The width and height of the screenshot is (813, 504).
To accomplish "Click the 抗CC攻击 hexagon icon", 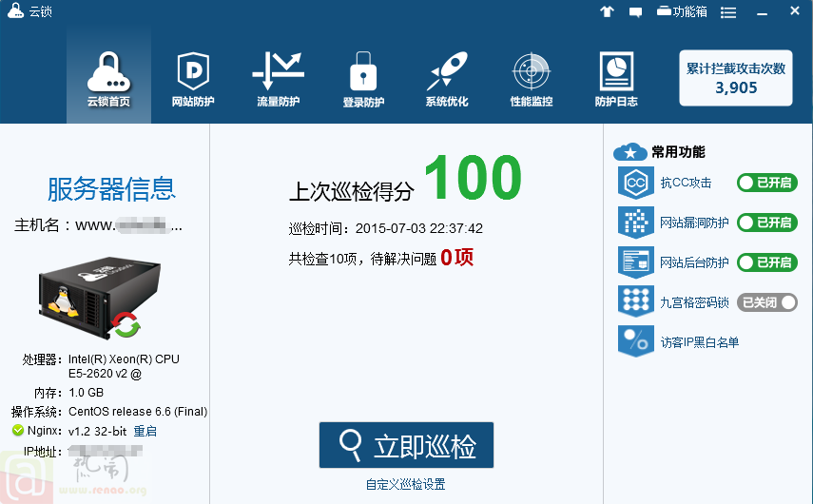I will click(636, 183).
